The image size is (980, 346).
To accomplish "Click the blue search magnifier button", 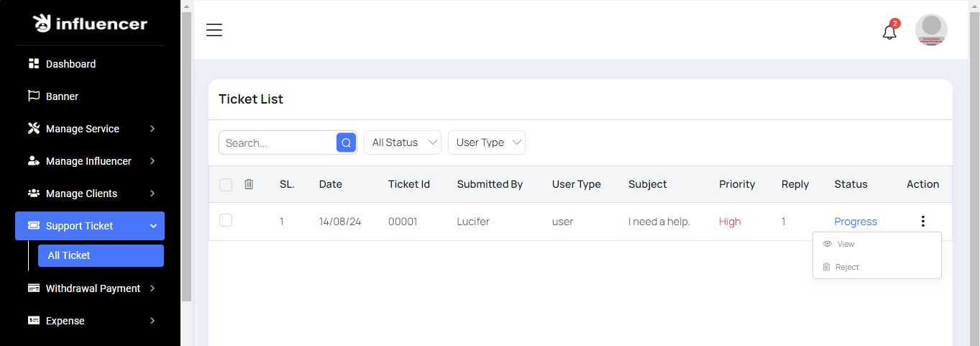I will 346,142.
